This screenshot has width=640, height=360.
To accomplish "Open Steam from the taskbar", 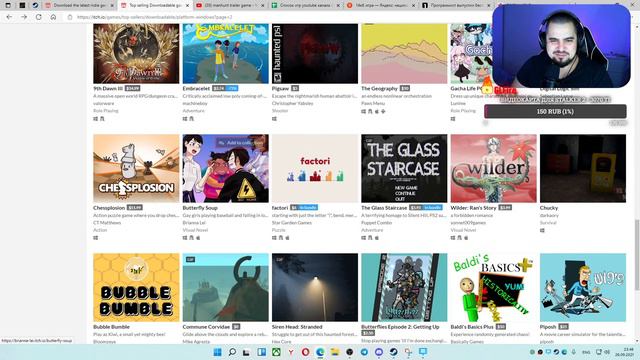I will 393,352.
